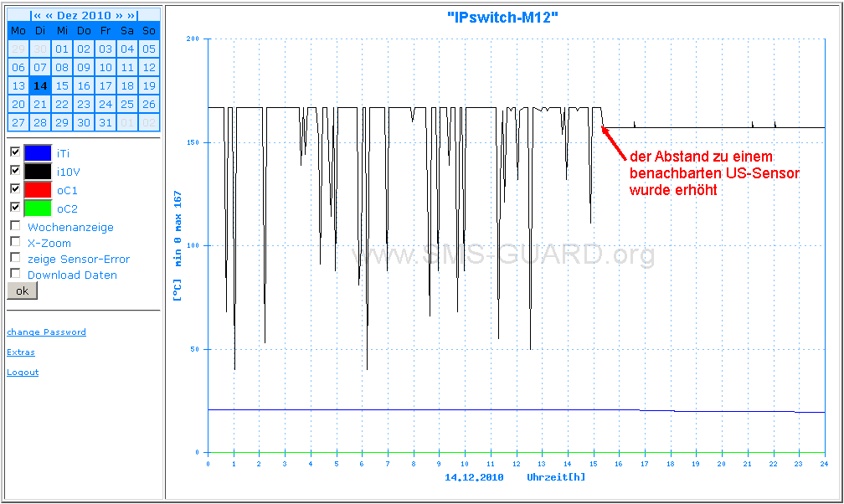Enable the X-Zoom checkbox

tap(15, 241)
